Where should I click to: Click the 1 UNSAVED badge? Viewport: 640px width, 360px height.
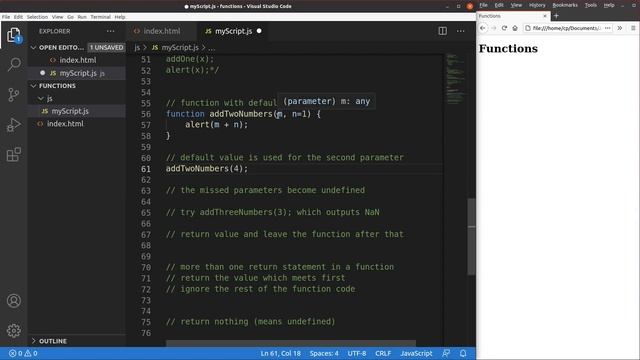[107, 48]
